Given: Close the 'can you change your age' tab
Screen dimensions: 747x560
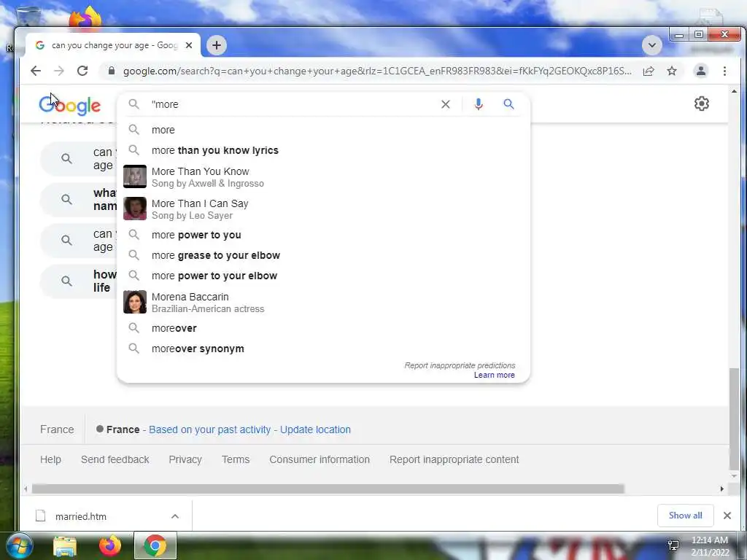Looking at the screenshot, I should coord(189,45).
